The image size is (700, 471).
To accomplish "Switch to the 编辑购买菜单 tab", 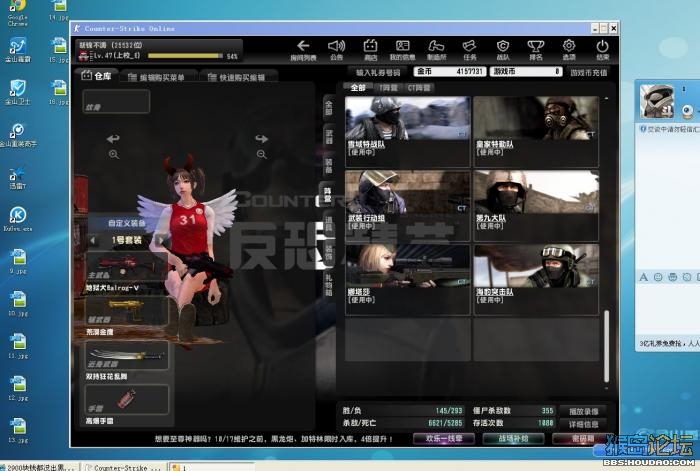I will click(157, 77).
